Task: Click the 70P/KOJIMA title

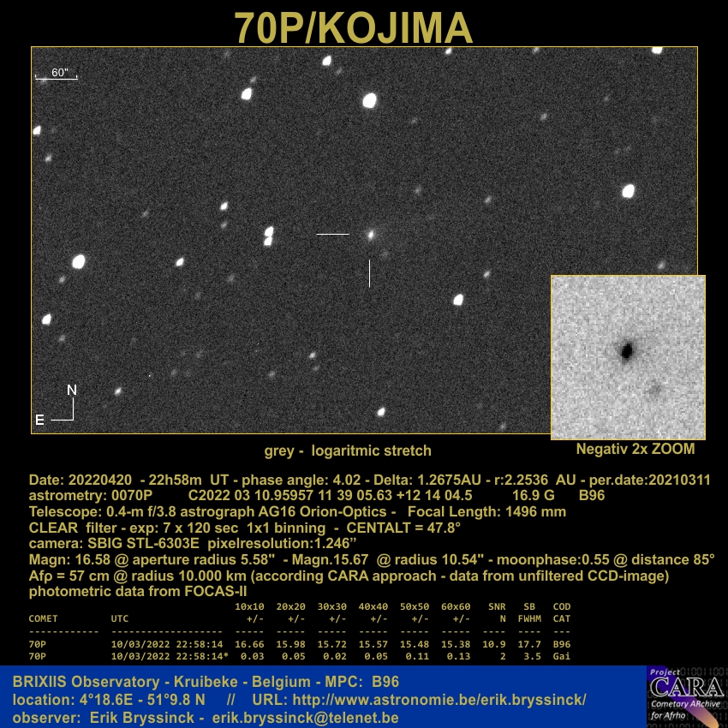Action: pos(354,28)
